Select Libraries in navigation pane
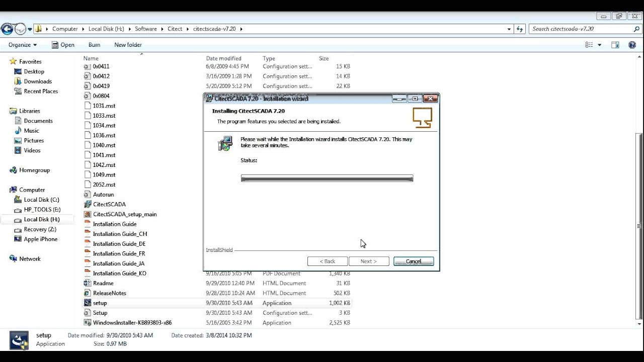644x362 pixels. point(29,111)
